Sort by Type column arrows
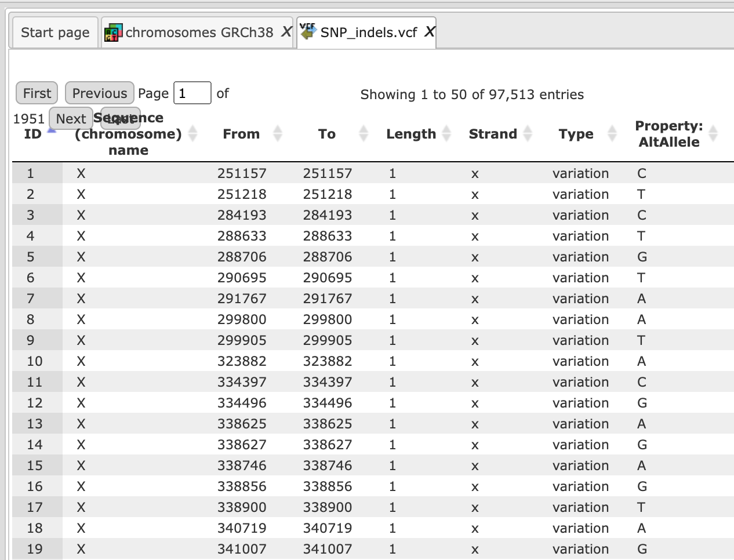 (x=612, y=133)
